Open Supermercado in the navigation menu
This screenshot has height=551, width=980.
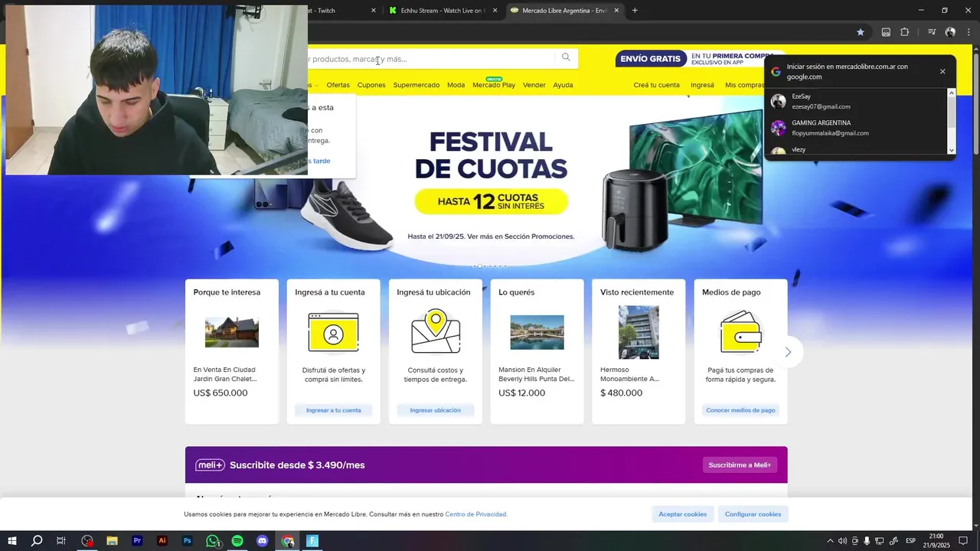pos(416,85)
